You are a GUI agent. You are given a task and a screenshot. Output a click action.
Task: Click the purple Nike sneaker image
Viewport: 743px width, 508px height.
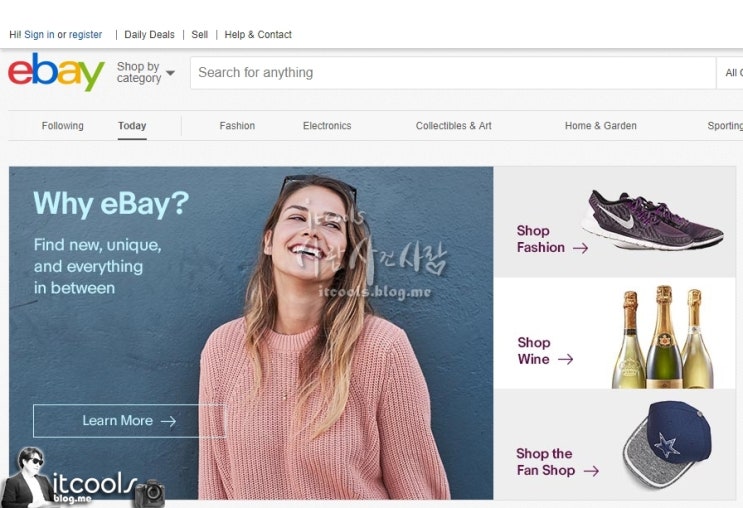(652, 219)
